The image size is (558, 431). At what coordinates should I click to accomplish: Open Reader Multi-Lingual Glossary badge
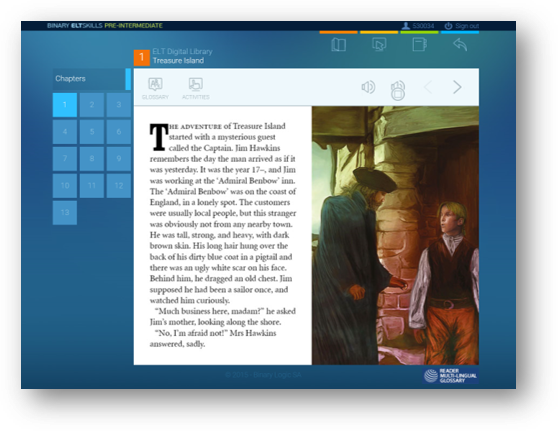point(451,375)
